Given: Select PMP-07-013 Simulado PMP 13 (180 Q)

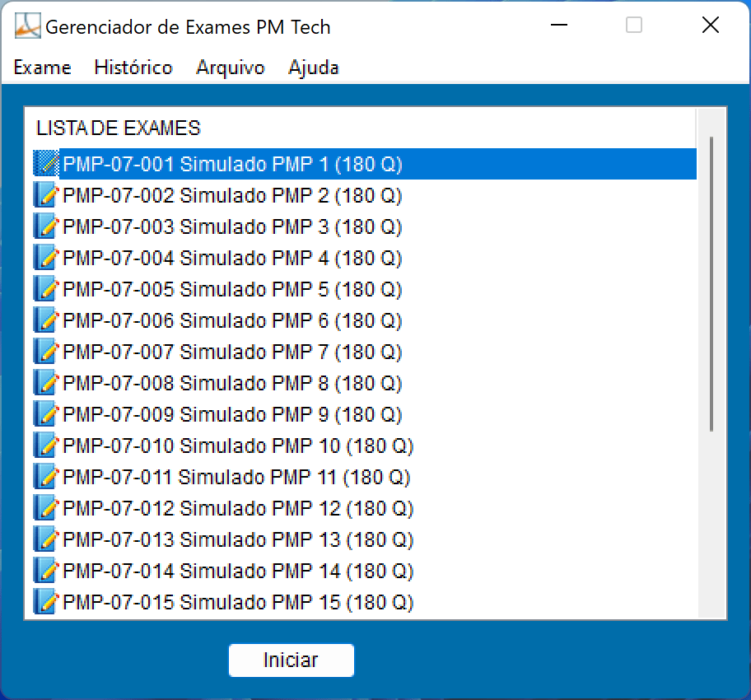Looking at the screenshot, I should (x=238, y=539).
